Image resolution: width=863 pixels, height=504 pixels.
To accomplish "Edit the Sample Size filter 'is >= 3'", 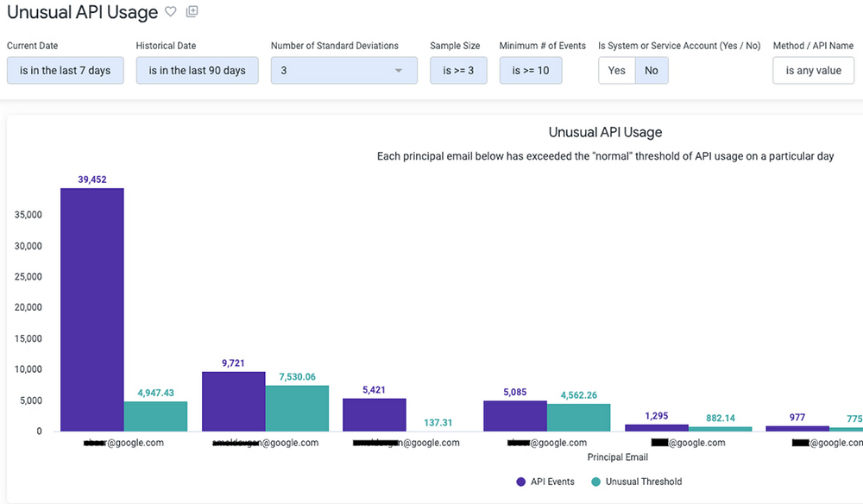I will point(458,71).
